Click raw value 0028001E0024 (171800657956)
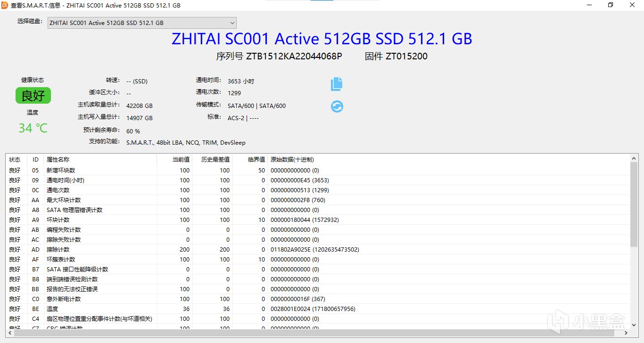 (313, 309)
